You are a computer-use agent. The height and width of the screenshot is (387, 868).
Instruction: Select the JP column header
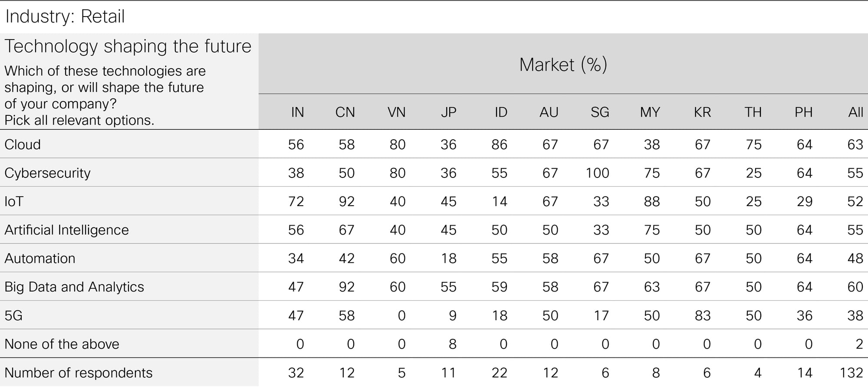tap(449, 112)
